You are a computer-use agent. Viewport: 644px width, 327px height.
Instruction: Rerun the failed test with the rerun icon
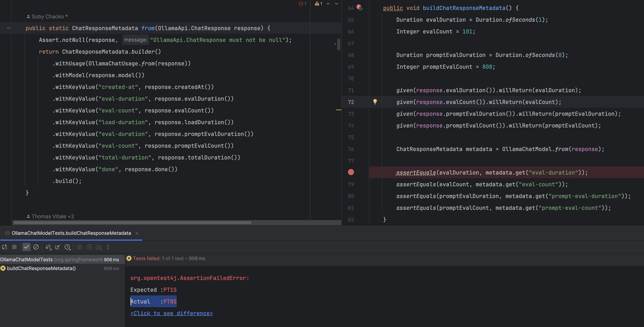[4, 247]
